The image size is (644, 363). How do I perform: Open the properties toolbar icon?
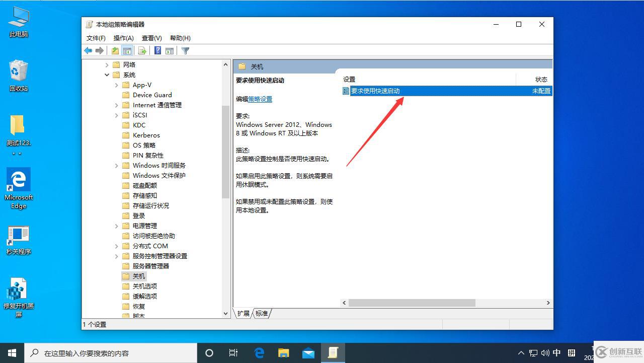(x=114, y=50)
